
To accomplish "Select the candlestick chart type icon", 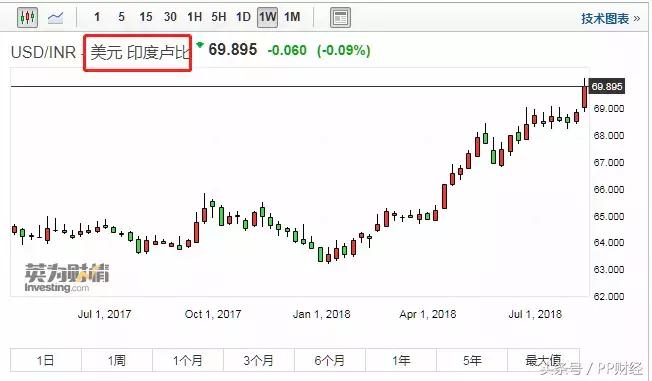I will [27, 17].
